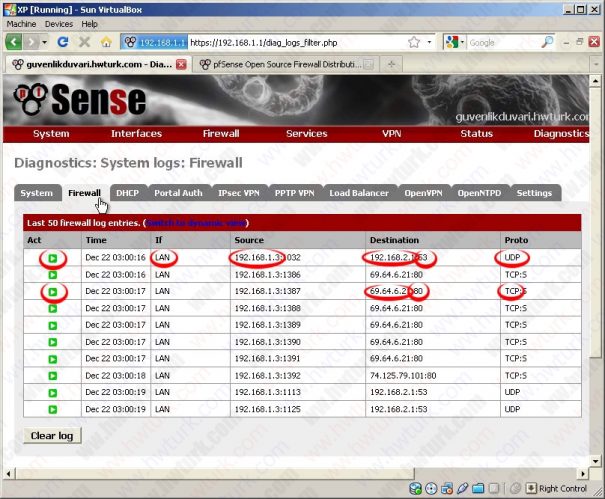Click the pfSense logo

coord(80,100)
